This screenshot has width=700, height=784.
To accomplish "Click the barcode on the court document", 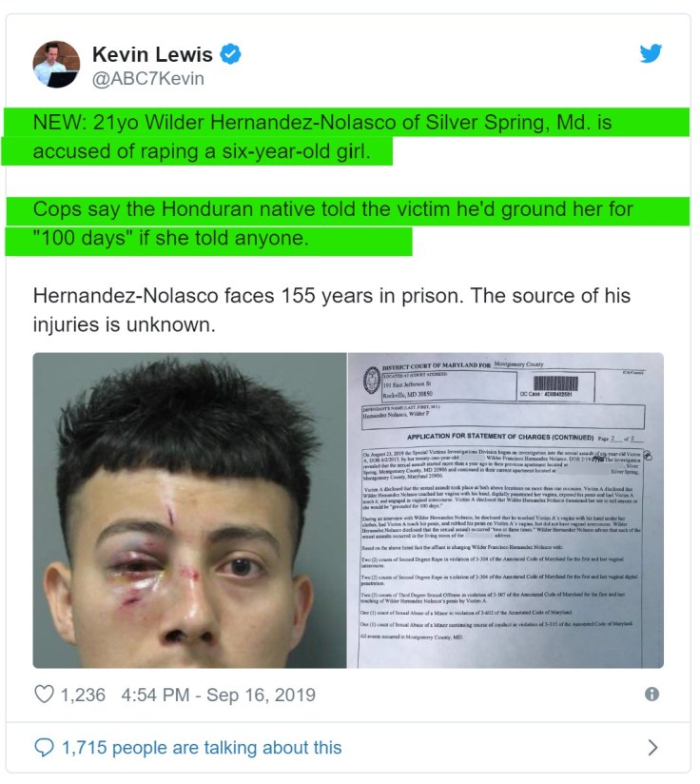I will 555,384.
